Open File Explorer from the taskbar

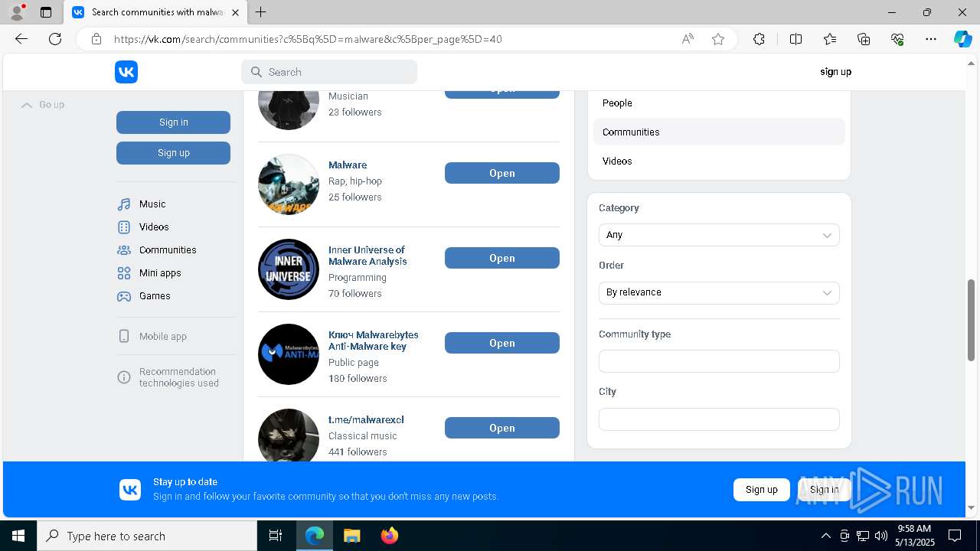(x=351, y=536)
